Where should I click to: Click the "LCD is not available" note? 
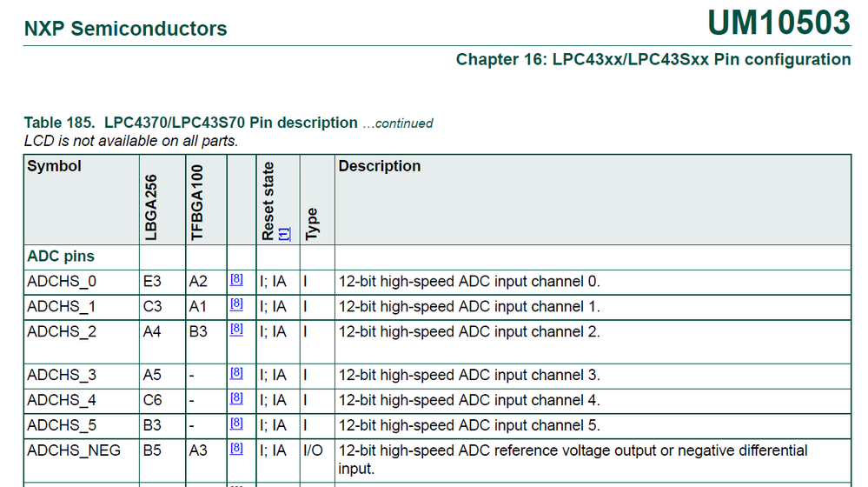(130, 140)
